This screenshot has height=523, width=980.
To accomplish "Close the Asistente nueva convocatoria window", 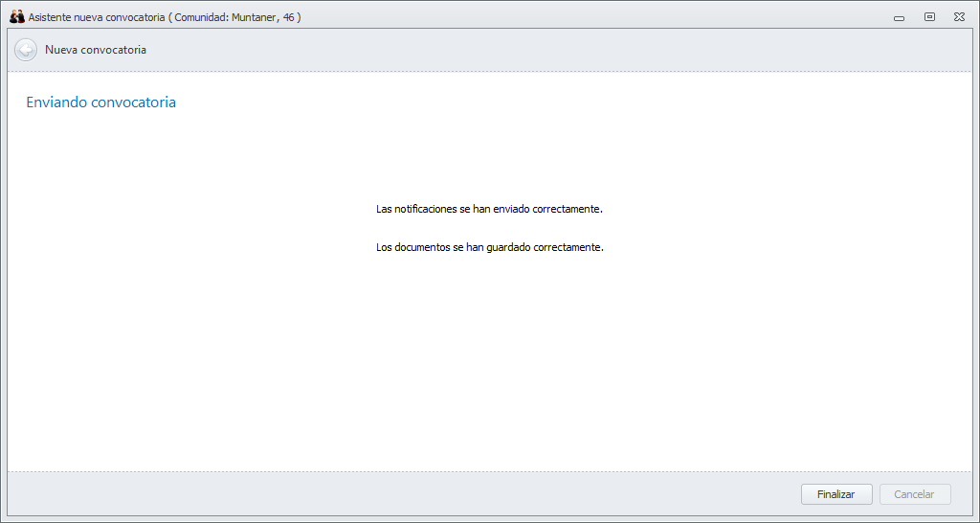I will pyautogui.click(x=959, y=17).
